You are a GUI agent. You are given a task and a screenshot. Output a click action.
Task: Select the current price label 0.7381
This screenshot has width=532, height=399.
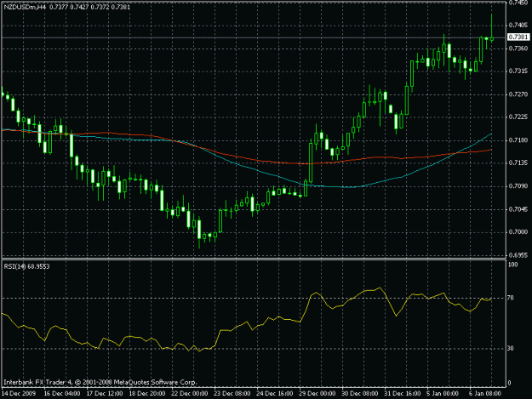pyautogui.click(x=518, y=37)
